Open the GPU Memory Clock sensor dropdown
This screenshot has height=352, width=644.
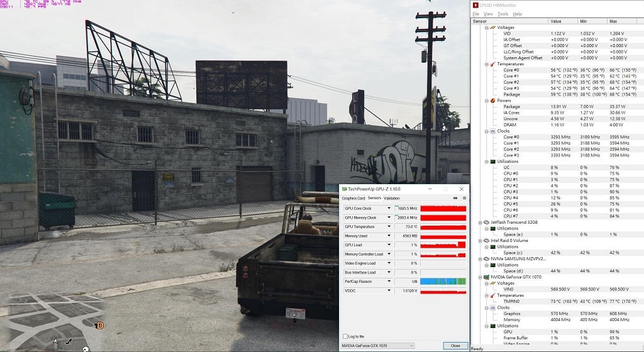[x=389, y=217]
